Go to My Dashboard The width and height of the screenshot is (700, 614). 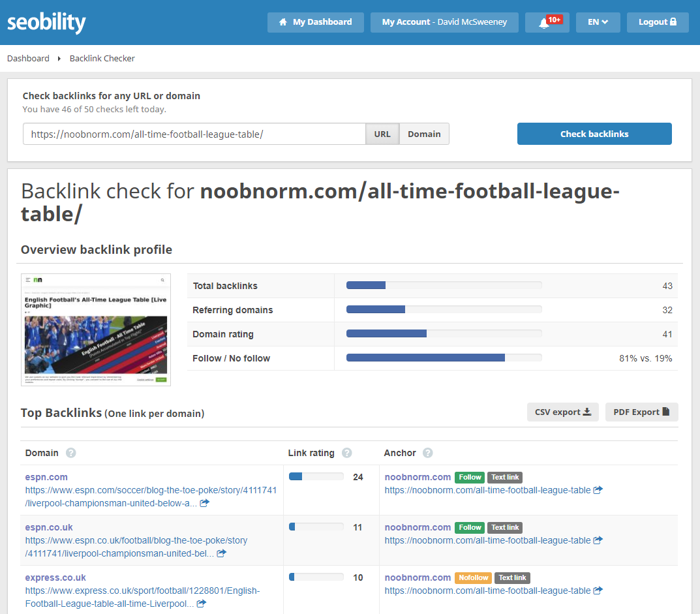pyautogui.click(x=315, y=22)
